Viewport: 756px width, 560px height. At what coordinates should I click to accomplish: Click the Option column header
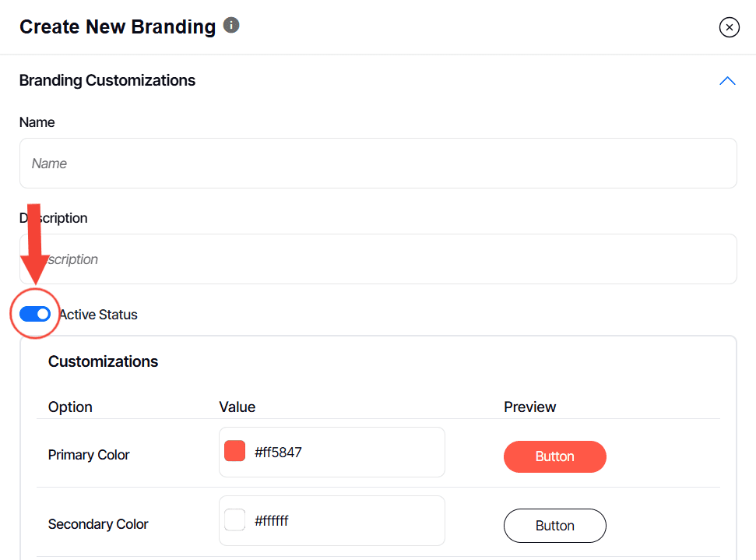[x=70, y=407]
